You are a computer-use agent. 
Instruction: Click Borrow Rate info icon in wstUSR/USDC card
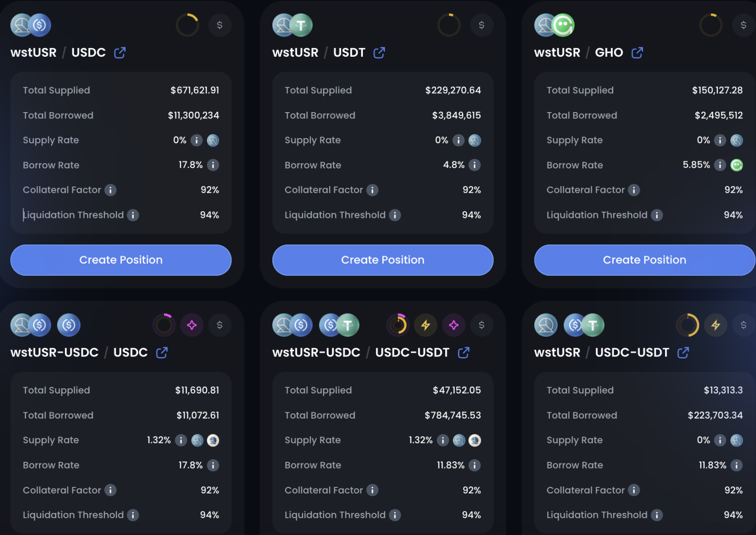tap(213, 165)
